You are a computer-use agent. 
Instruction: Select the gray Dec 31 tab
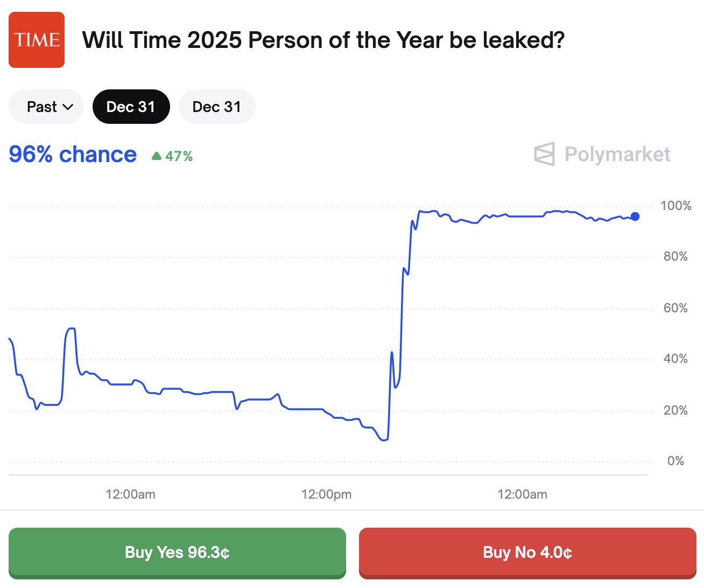[217, 107]
